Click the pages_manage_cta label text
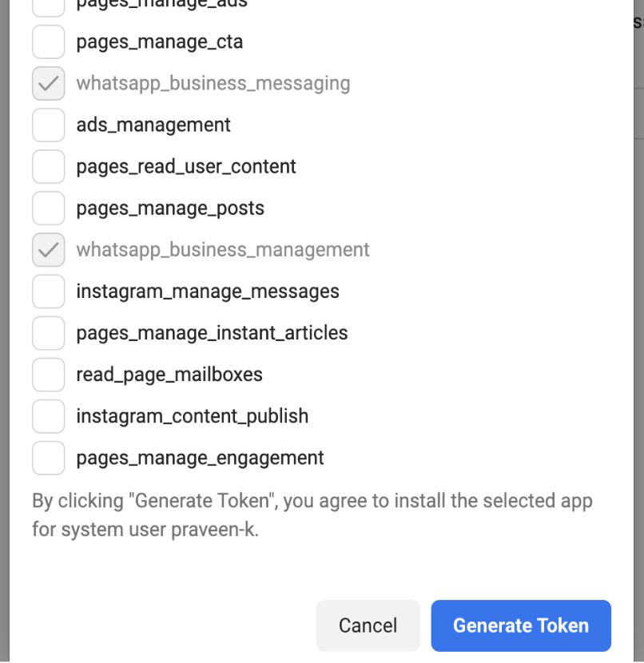The height and width of the screenshot is (663, 644). (x=160, y=42)
